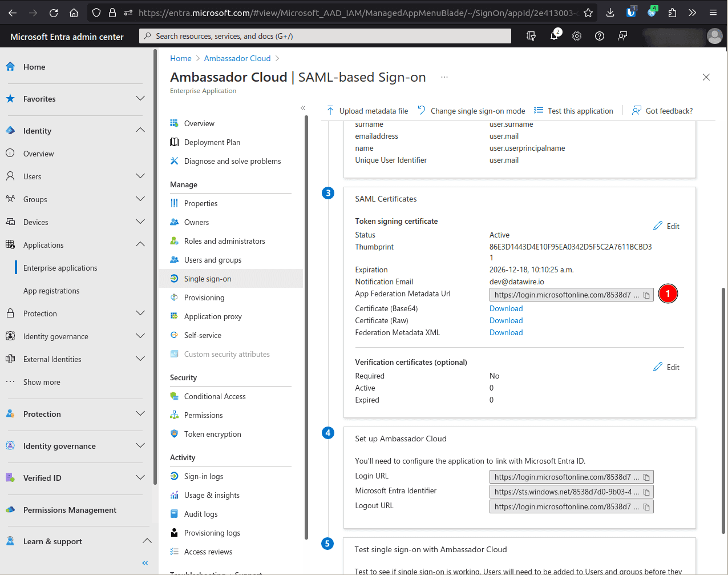Viewport: 728px width, 575px height.
Task: Open the browser hamburger menu
Action: click(713, 13)
